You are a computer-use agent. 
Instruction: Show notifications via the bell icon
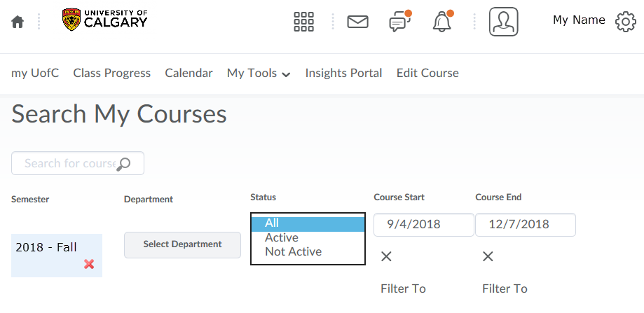pyautogui.click(x=443, y=21)
